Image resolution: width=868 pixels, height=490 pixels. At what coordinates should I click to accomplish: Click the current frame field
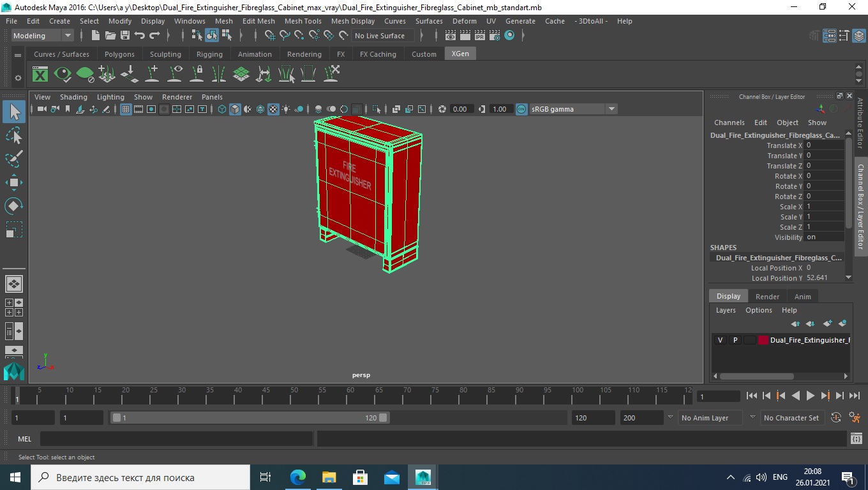coord(718,396)
